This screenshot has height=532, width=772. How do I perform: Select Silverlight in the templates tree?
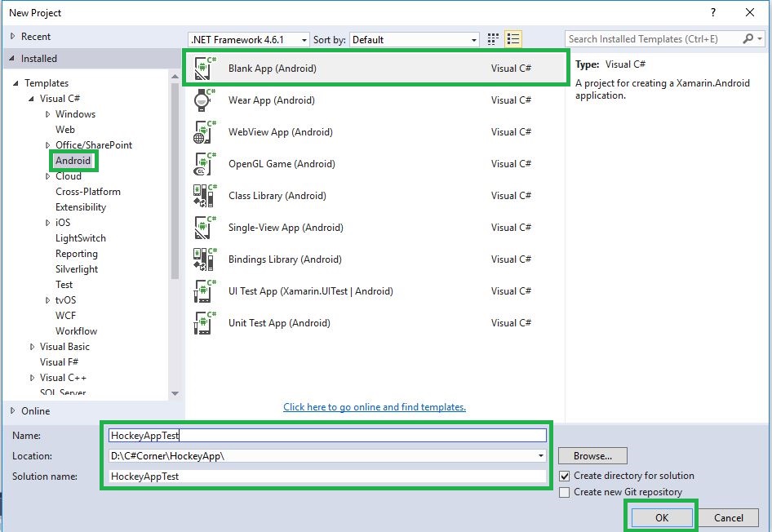[77, 269]
